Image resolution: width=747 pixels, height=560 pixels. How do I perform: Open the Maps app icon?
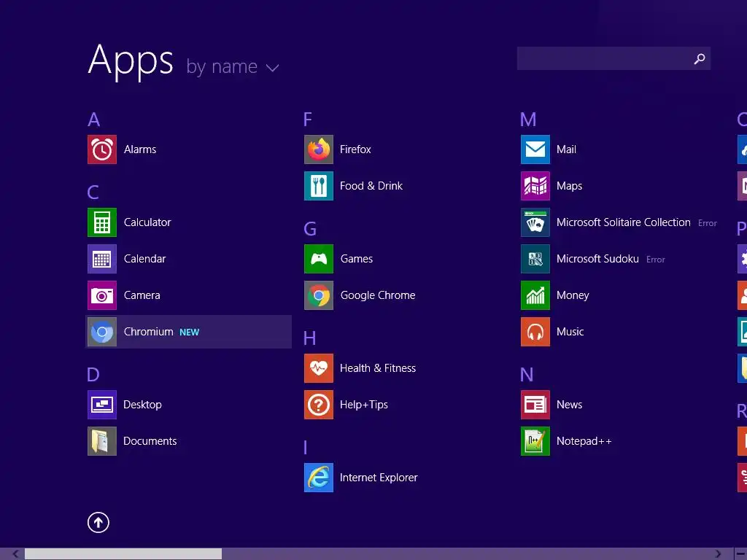click(x=535, y=186)
